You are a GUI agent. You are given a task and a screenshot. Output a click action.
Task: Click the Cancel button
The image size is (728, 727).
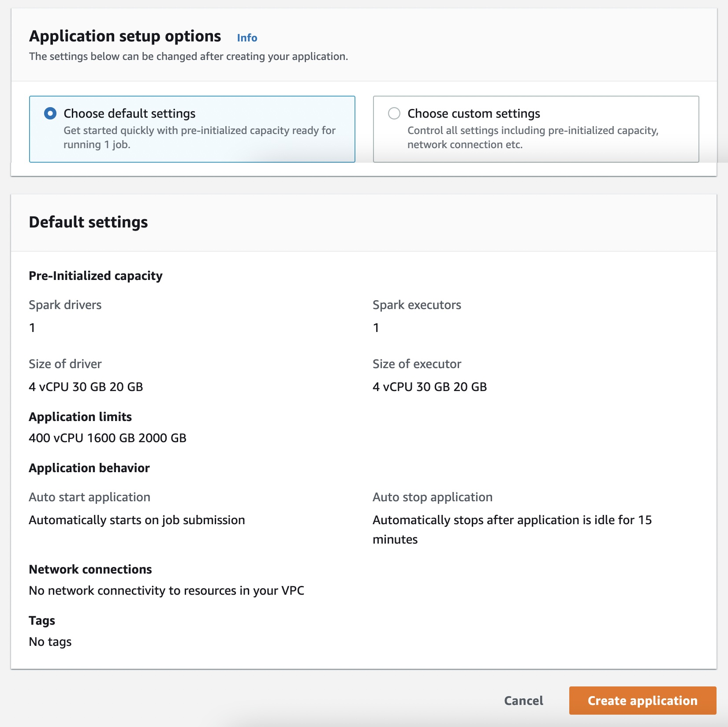[x=523, y=700]
